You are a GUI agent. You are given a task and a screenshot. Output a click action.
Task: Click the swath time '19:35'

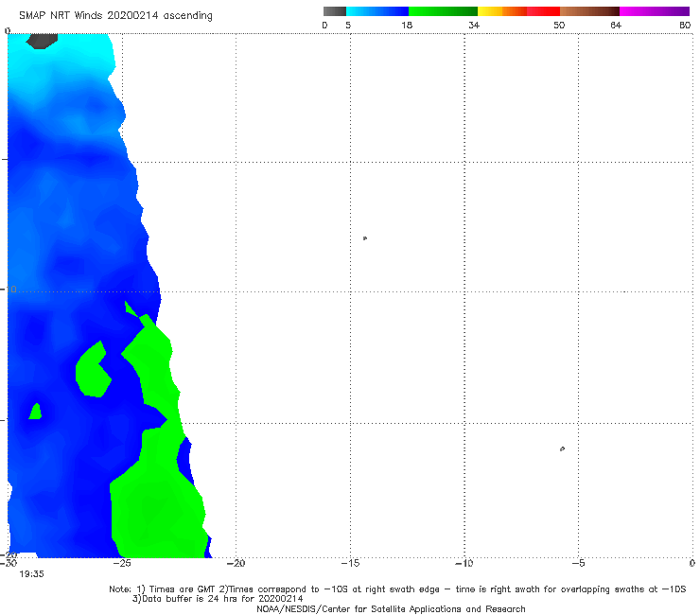click(x=32, y=574)
